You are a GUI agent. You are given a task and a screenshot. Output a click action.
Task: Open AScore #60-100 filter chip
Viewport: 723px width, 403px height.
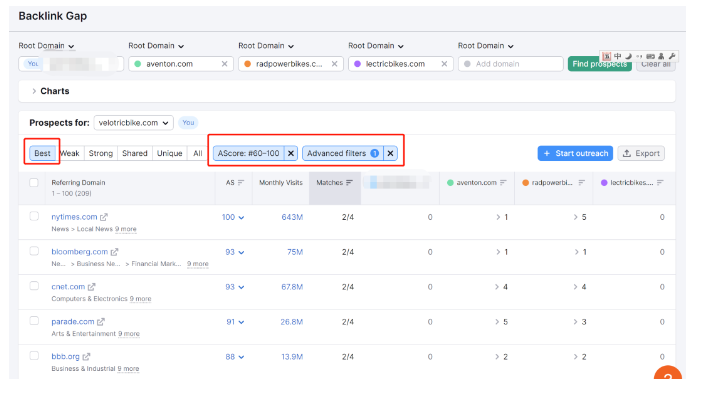point(249,153)
